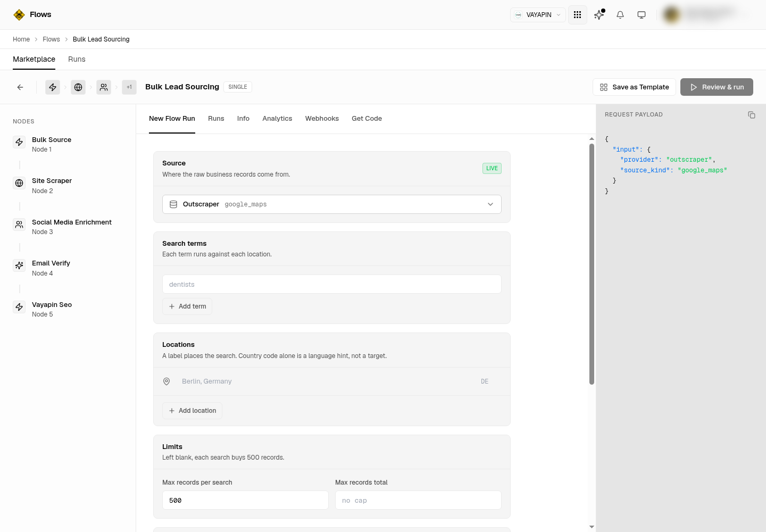Screen dimensions: 766x532
Task: Click Add term button
Action: pos(187,306)
